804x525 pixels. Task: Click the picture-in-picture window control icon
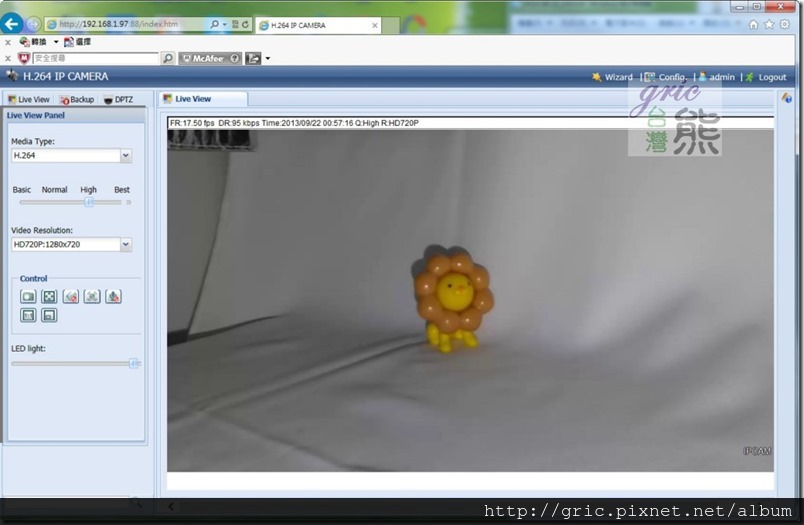point(49,315)
